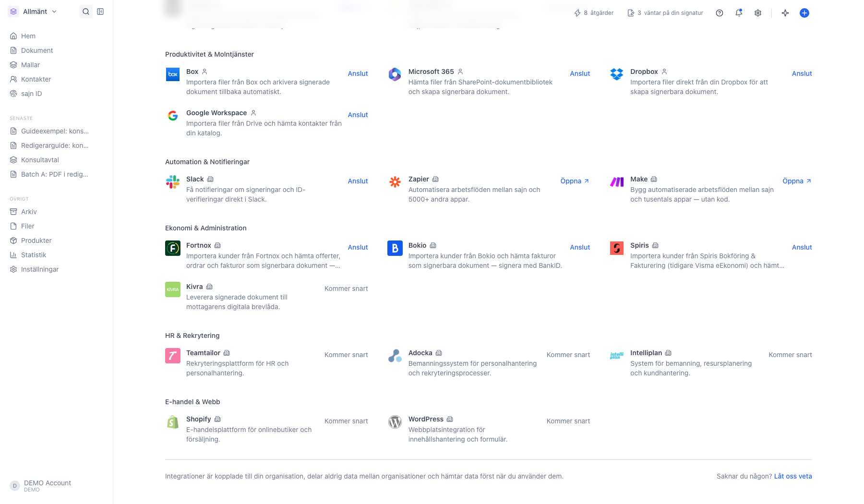Click the Låt oss veta link
The width and height of the screenshot is (864, 504).
tap(793, 476)
